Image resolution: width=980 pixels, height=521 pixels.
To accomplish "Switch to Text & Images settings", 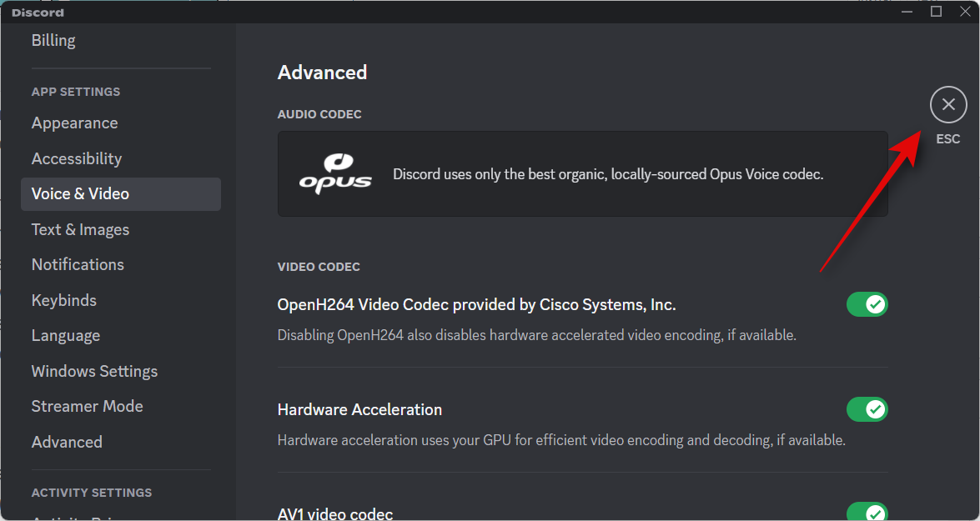I will (80, 229).
